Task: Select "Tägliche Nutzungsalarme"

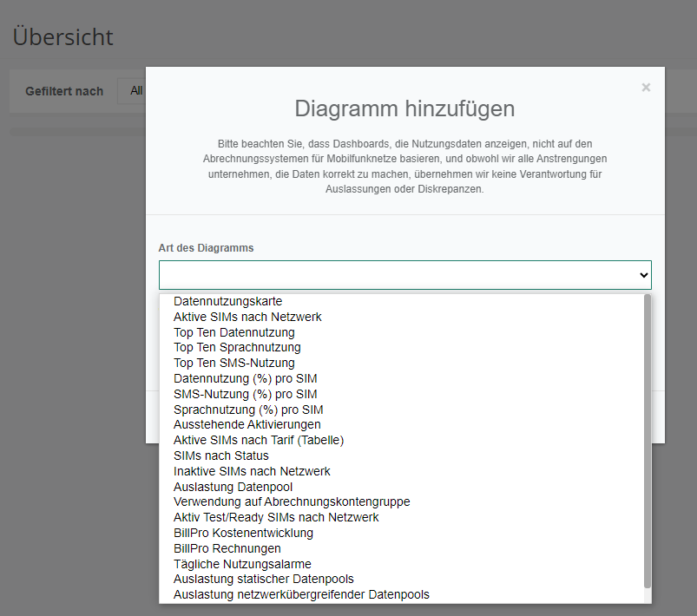Action: click(242, 564)
